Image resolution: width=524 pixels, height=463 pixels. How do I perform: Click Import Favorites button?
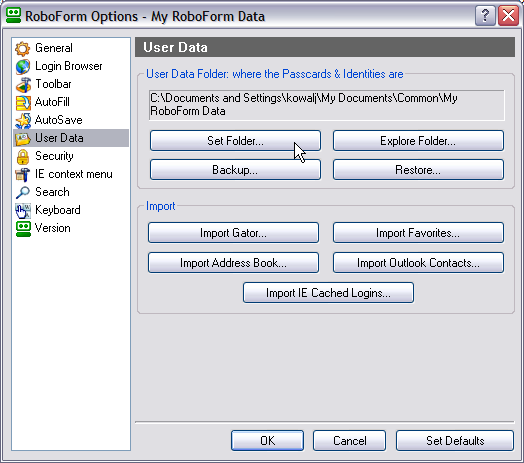point(418,233)
